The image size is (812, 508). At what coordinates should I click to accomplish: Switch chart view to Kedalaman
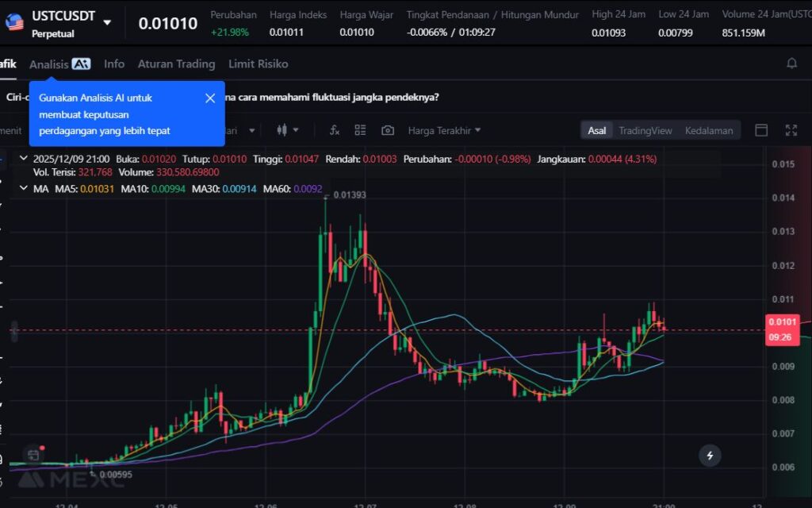tap(709, 130)
